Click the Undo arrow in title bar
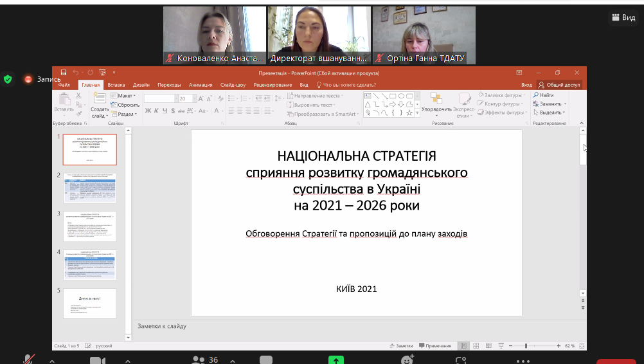 pyautogui.click(x=76, y=72)
